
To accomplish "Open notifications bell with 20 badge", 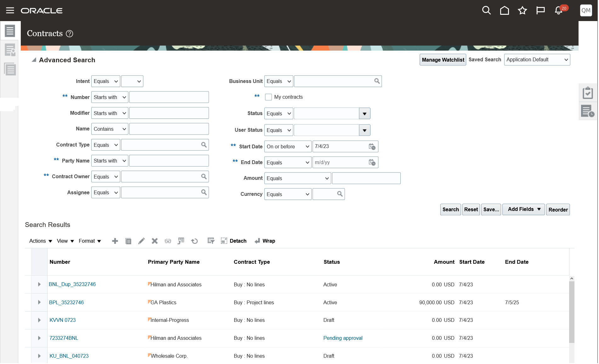I will point(559,10).
